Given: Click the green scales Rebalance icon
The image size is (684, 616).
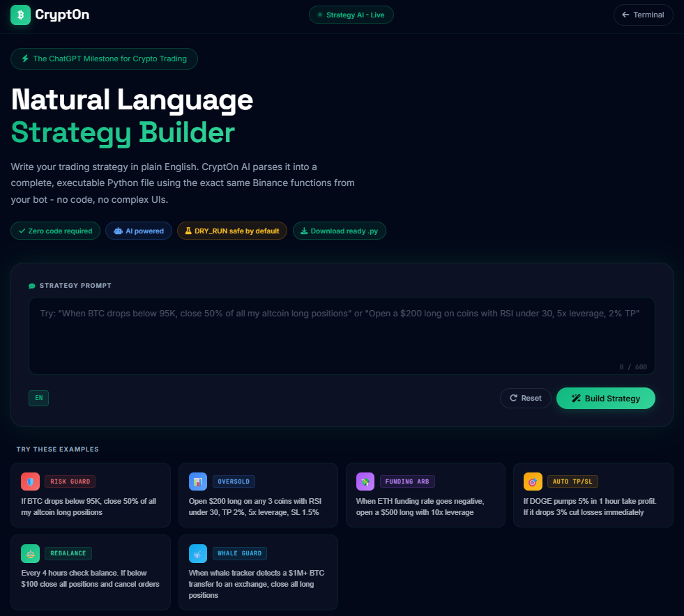Looking at the screenshot, I should click(x=30, y=554).
